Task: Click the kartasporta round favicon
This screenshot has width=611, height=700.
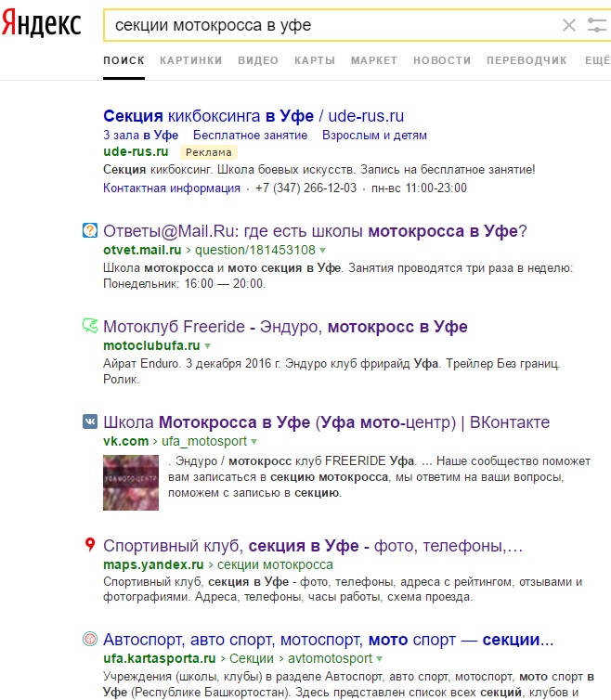Action: pos(90,639)
